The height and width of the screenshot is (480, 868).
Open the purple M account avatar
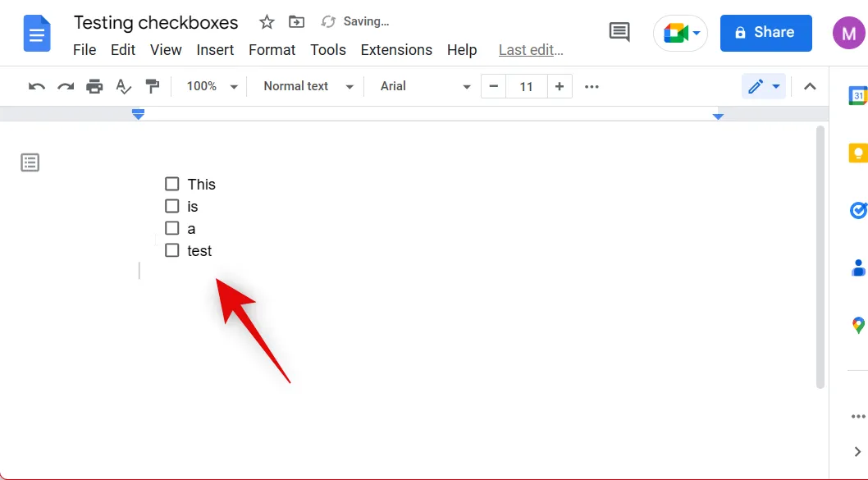coord(848,33)
